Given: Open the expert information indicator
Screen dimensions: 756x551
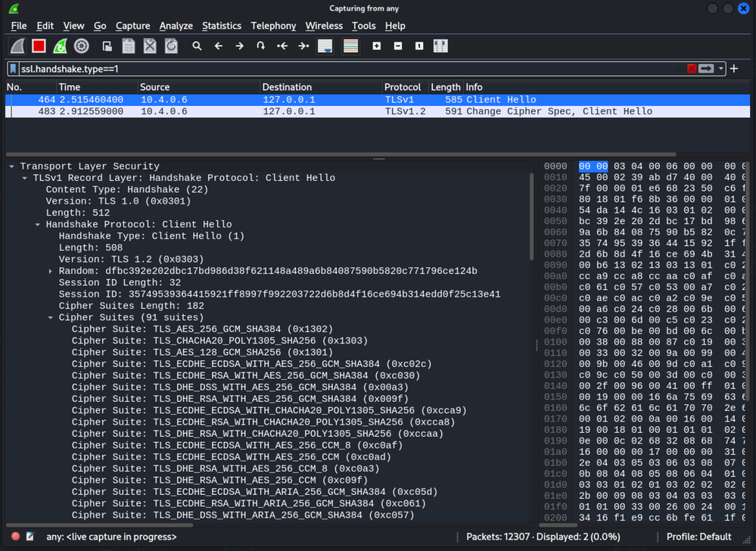Looking at the screenshot, I should 15,537.
